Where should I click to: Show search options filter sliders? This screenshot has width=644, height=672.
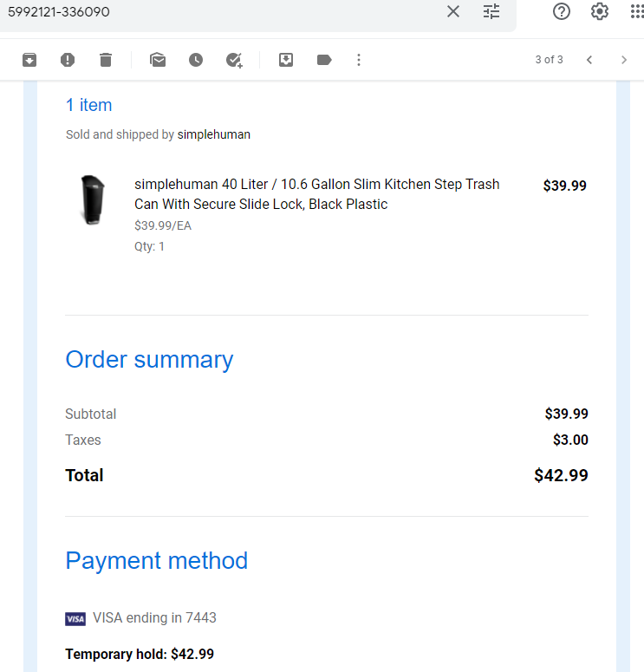click(491, 11)
